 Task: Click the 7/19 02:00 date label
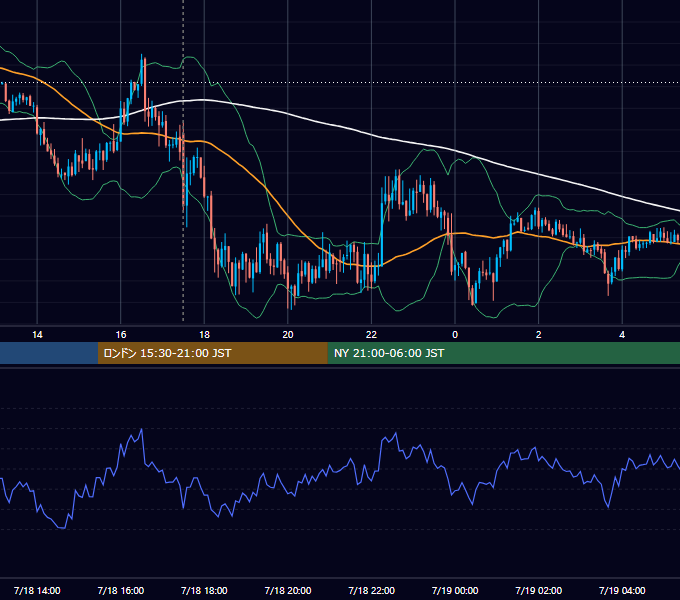click(539, 590)
